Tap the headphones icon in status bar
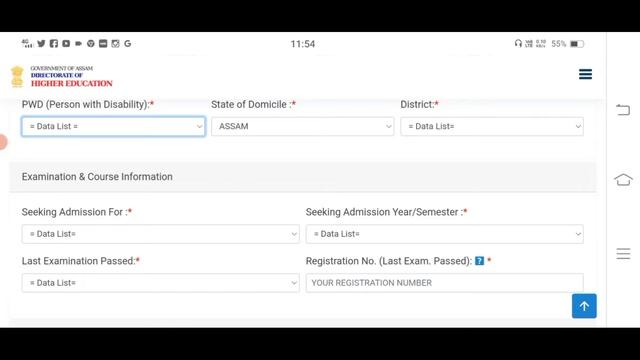 [518, 43]
